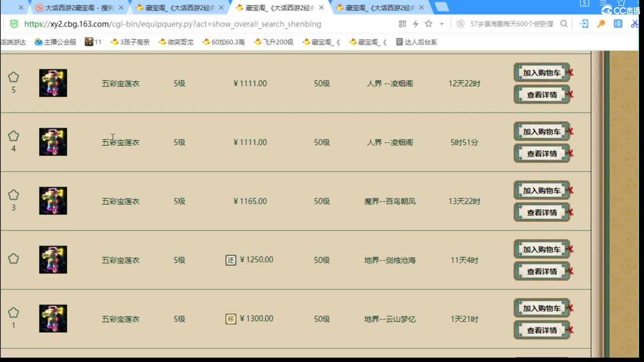The image size is (644, 362).
Task: Click the magnifier search icon
Action: (564, 24)
